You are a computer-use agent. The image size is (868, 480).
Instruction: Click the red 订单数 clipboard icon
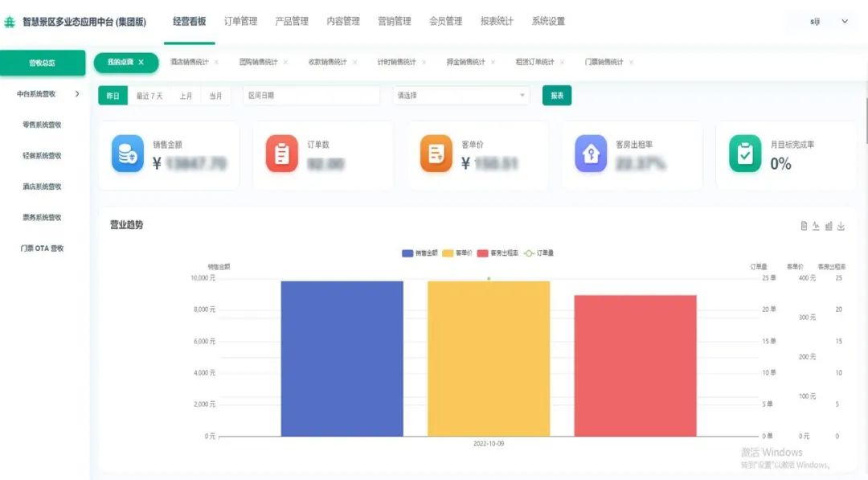(282, 154)
